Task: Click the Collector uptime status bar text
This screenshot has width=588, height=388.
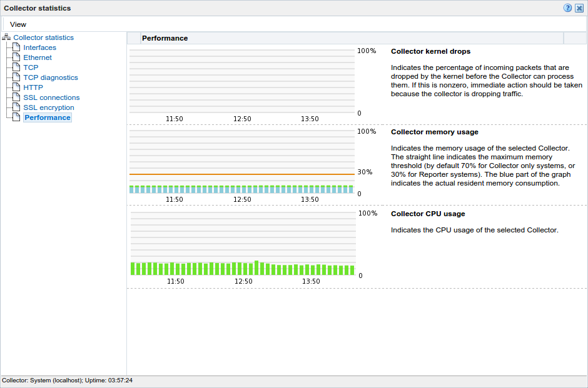Action: click(x=67, y=380)
